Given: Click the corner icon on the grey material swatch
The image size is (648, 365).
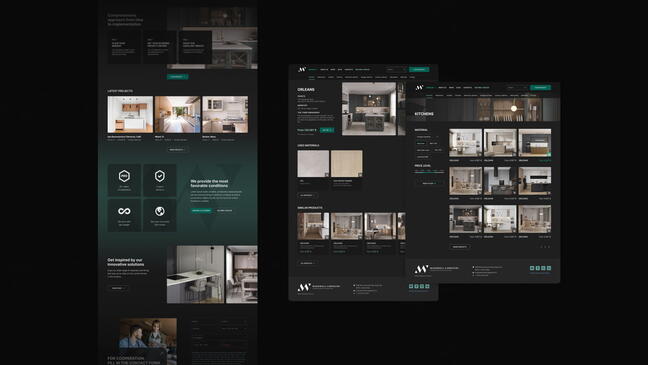Looking at the screenshot, I should tap(327, 175).
